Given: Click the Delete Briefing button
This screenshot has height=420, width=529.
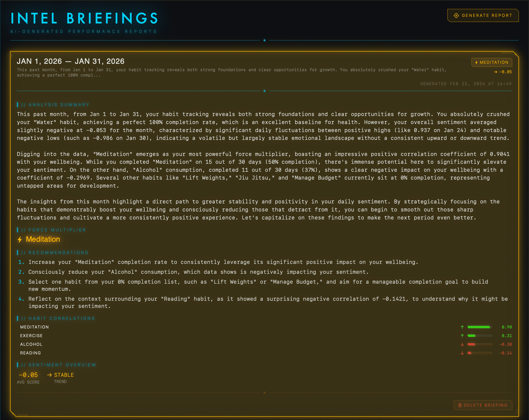Looking at the screenshot, I should [483, 405].
